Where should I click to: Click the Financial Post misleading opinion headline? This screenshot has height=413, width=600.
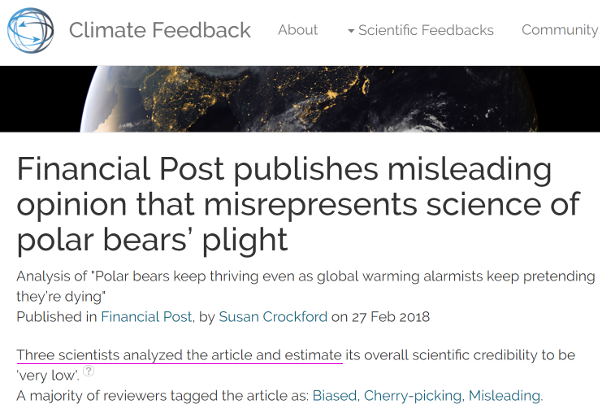(298, 204)
